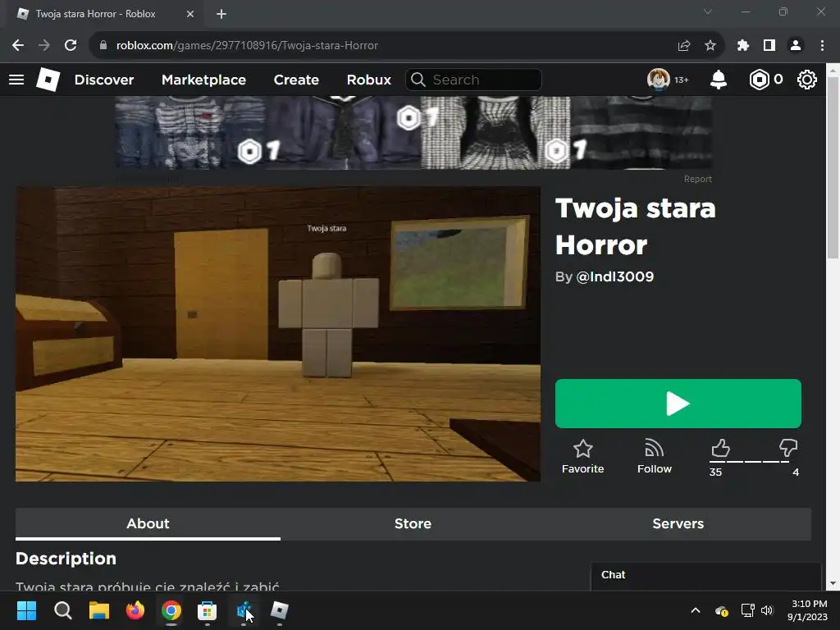Click the Roblox search field

point(473,80)
